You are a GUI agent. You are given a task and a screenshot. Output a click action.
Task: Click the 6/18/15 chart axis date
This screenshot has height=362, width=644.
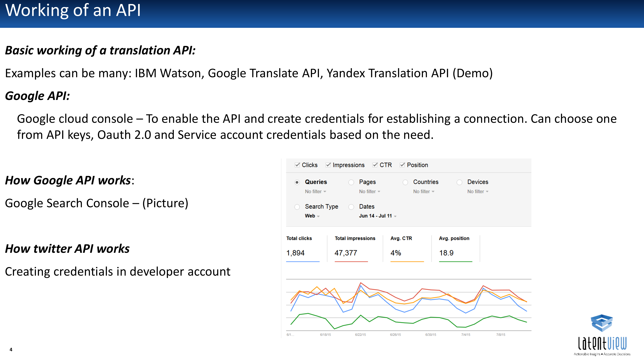[x=325, y=334]
